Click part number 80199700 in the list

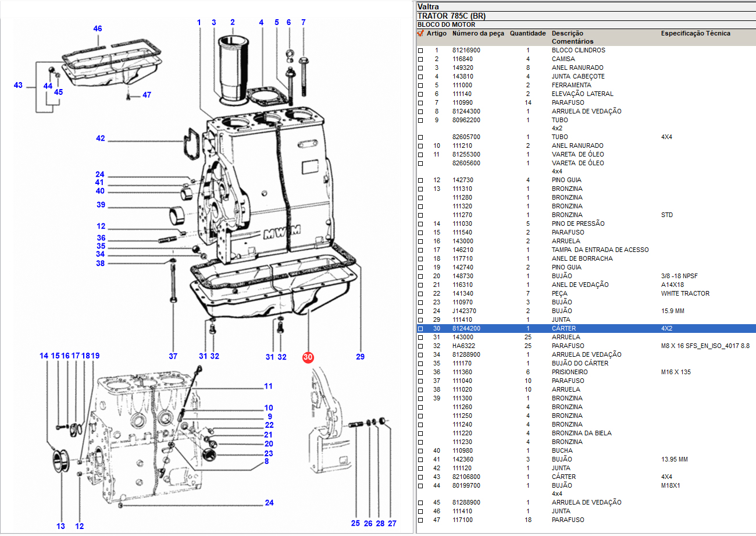tap(466, 486)
